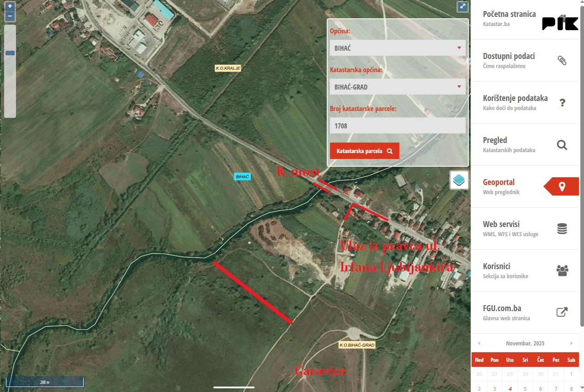
Task: Click the Uto weekday header in calendar
Action: (x=510, y=360)
